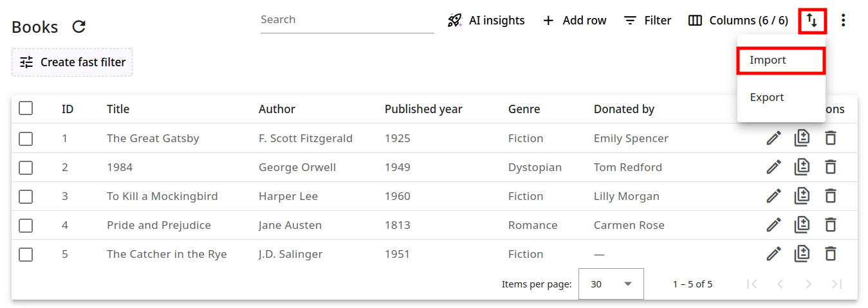Edit the Pride and Prejudice row
The height and width of the screenshot is (308, 868).
tap(773, 225)
